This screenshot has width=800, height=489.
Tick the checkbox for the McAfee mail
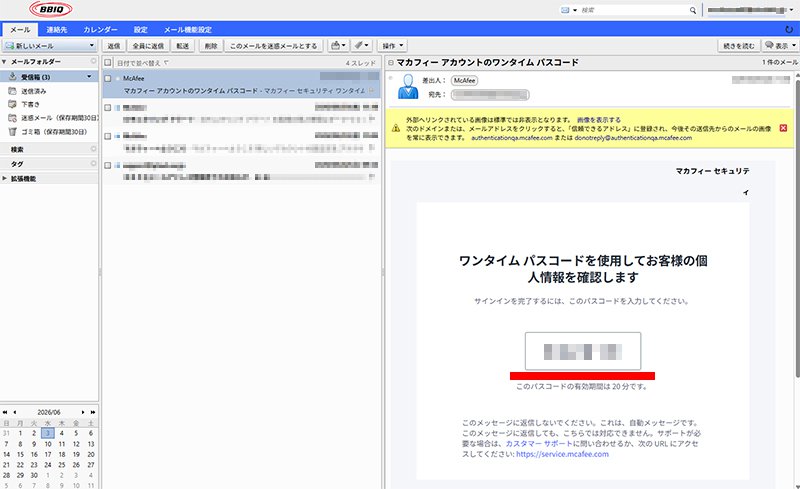point(108,79)
